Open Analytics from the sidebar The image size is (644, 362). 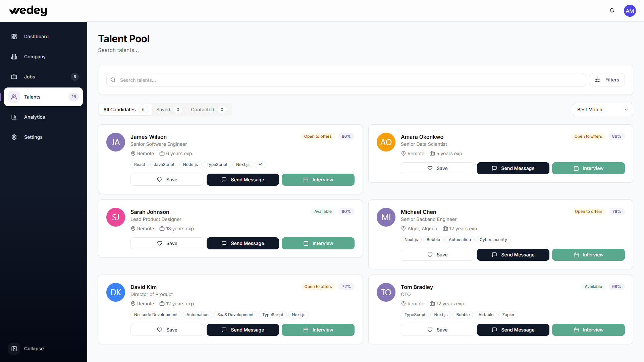tap(34, 117)
